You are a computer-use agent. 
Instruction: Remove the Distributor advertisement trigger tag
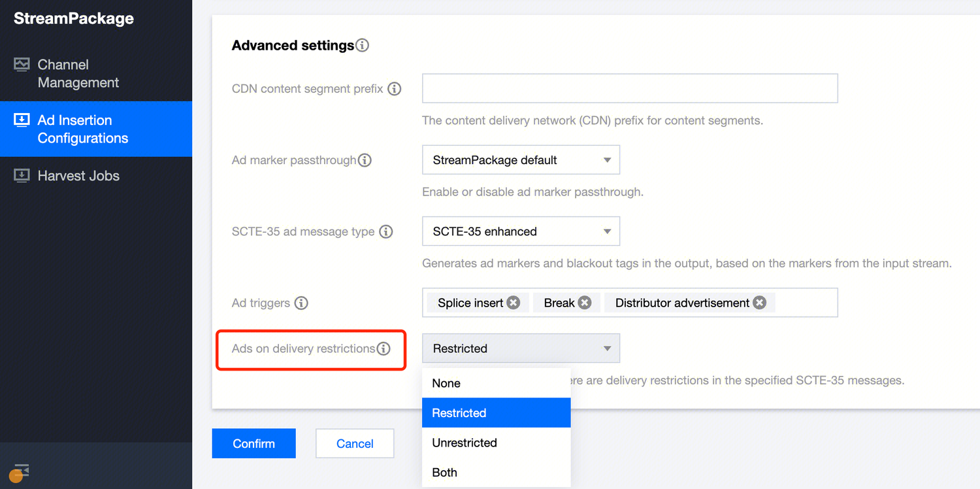tap(759, 303)
